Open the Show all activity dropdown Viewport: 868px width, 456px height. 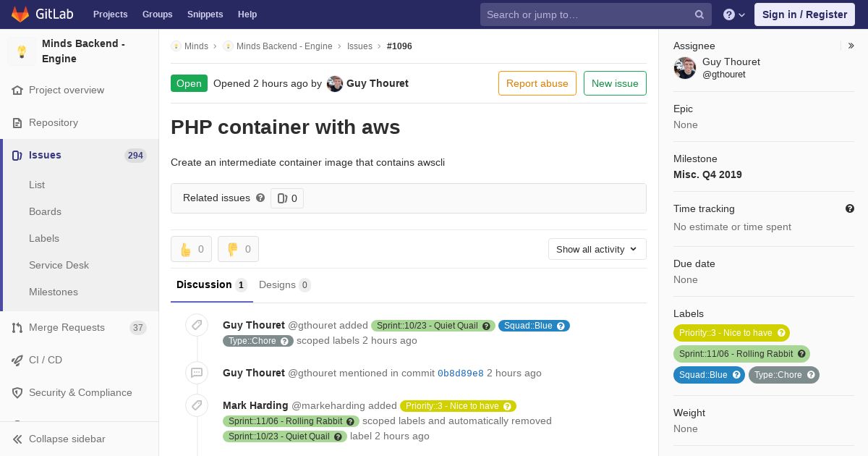tap(597, 249)
